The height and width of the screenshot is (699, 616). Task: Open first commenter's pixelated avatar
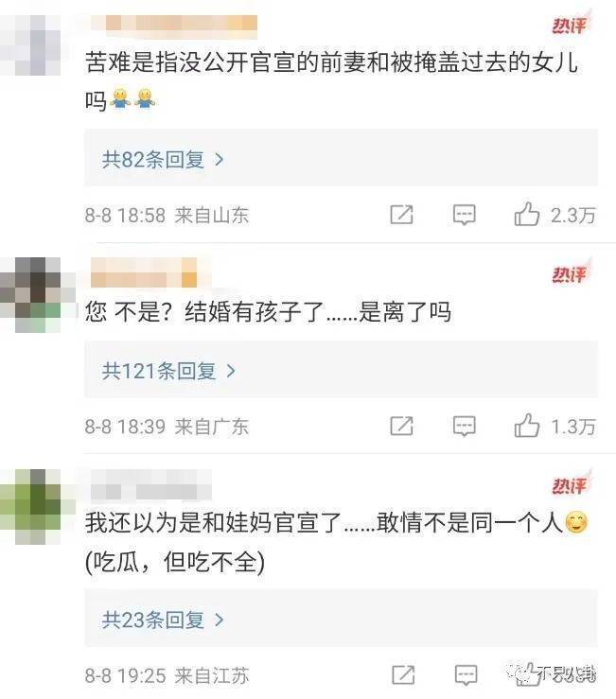coord(30,44)
